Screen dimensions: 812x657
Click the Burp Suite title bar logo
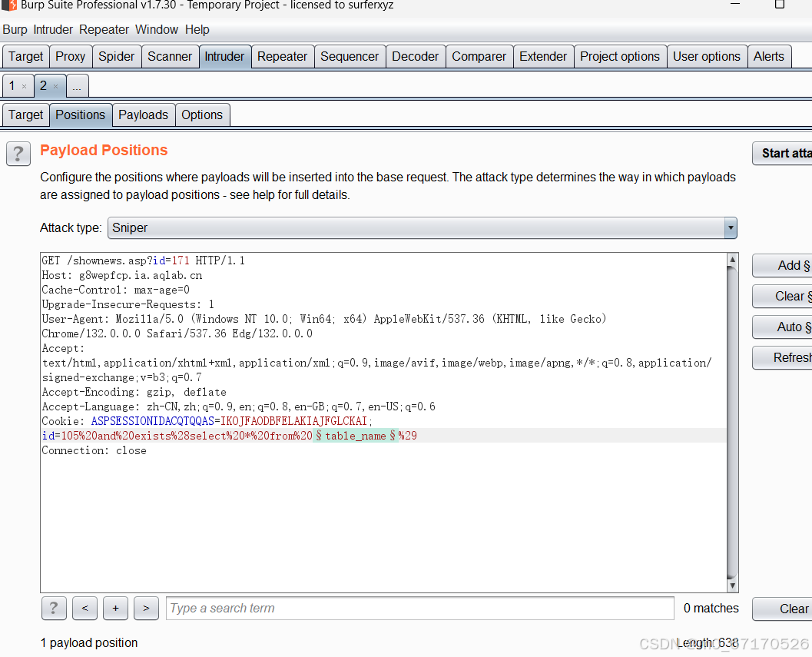tap(9, 5)
